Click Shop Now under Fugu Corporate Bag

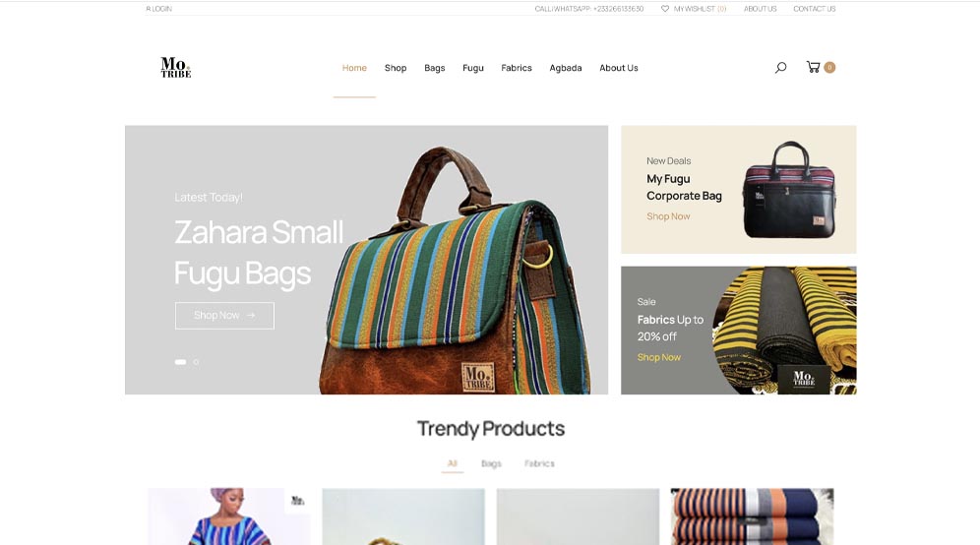[x=668, y=216]
